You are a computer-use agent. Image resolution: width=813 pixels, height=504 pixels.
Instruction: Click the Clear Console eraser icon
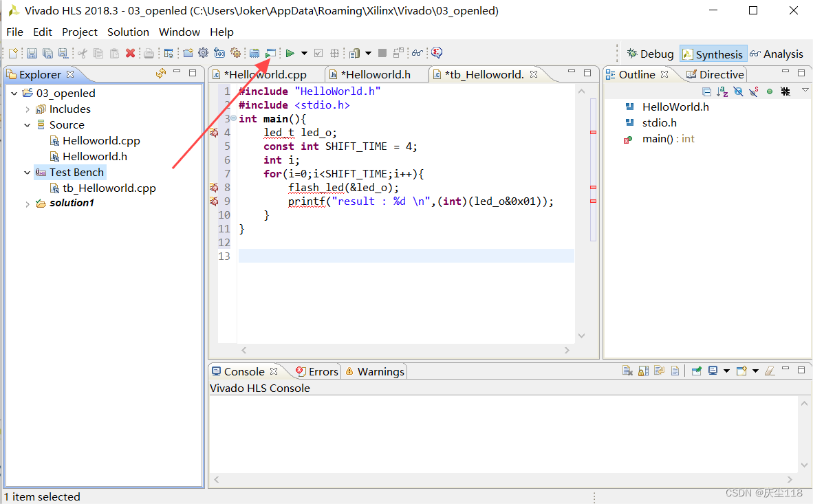click(770, 371)
